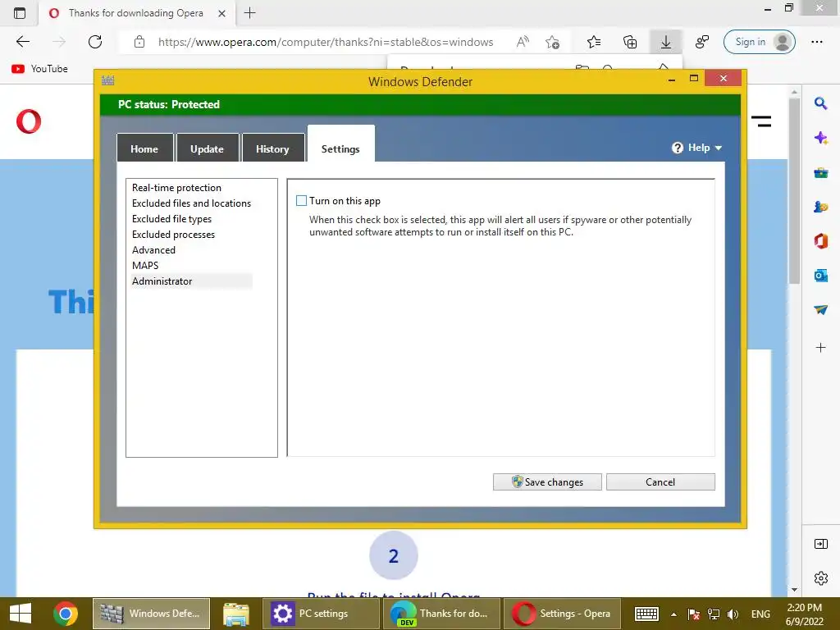Sign in to Edge profile
Viewport: 840px width, 630px height.
[x=759, y=42]
